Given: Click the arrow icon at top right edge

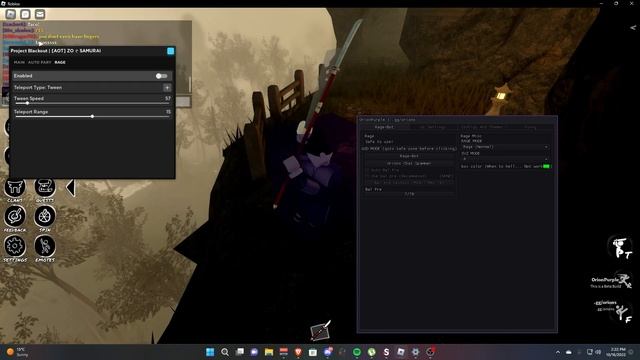Looking at the screenshot, I should [633, 27].
